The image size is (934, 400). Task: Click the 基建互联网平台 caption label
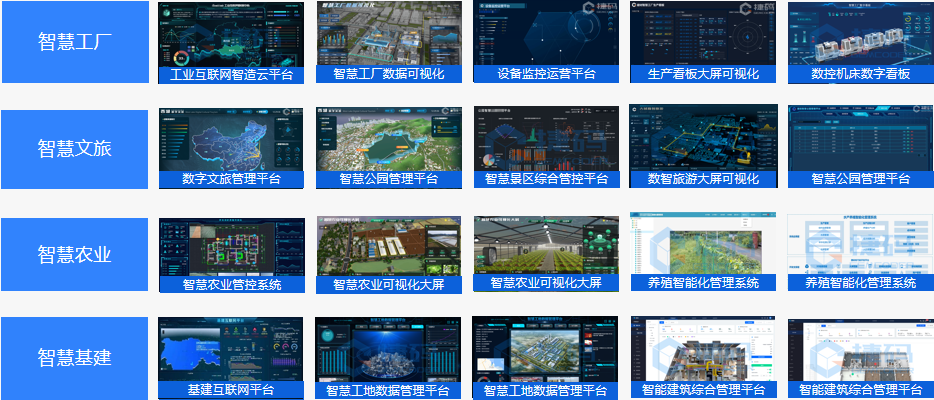tap(232, 389)
